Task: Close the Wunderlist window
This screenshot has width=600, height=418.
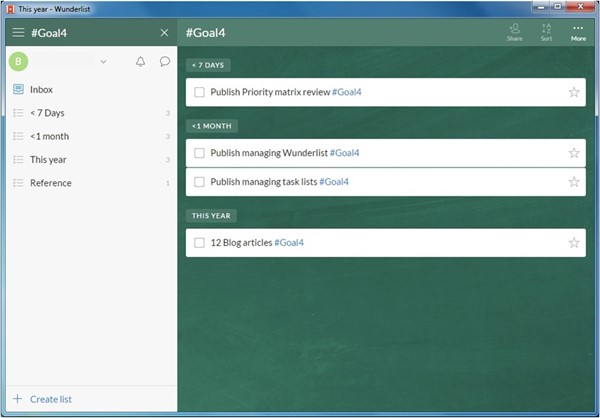Action: click(x=580, y=7)
